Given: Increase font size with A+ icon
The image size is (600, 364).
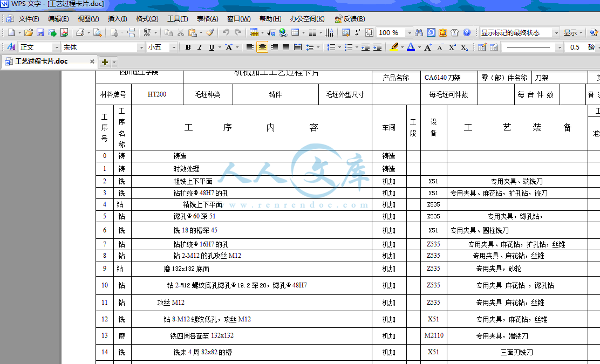Looking at the screenshot, I should [x=428, y=47].
